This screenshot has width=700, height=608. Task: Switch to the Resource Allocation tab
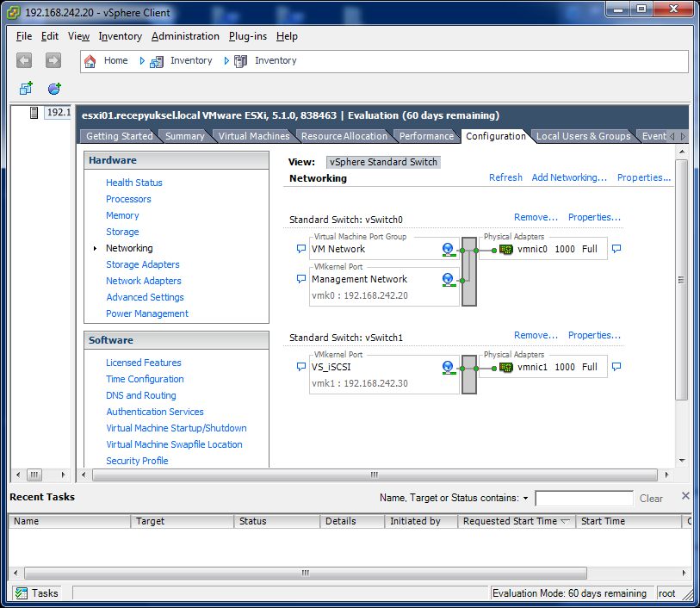pyautogui.click(x=344, y=136)
